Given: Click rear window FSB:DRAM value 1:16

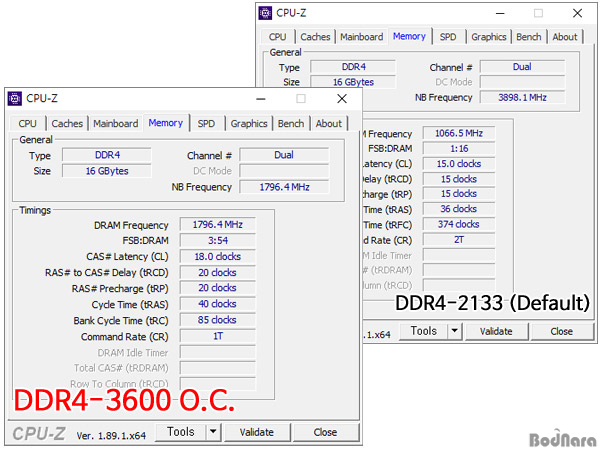Looking at the screenshot, I should tap(459, 148).
